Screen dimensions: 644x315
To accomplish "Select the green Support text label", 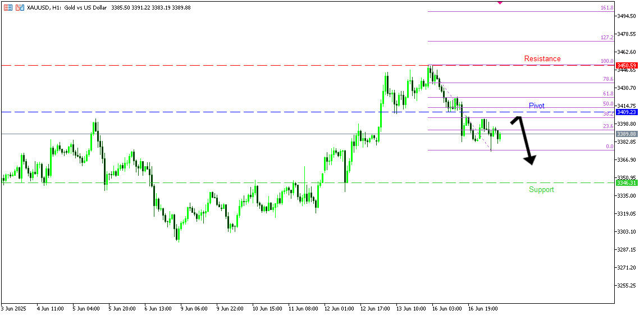I will (x=541, y=189).
